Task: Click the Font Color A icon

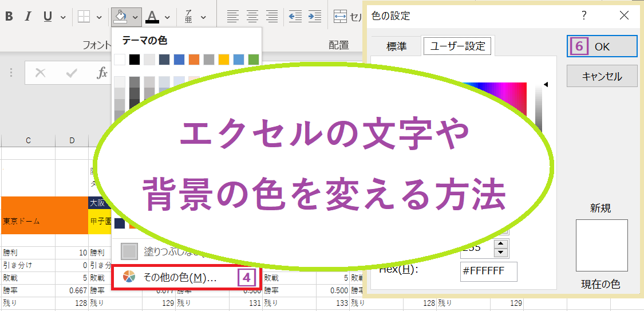Action: pyautogui.click(x=153, y=17)
